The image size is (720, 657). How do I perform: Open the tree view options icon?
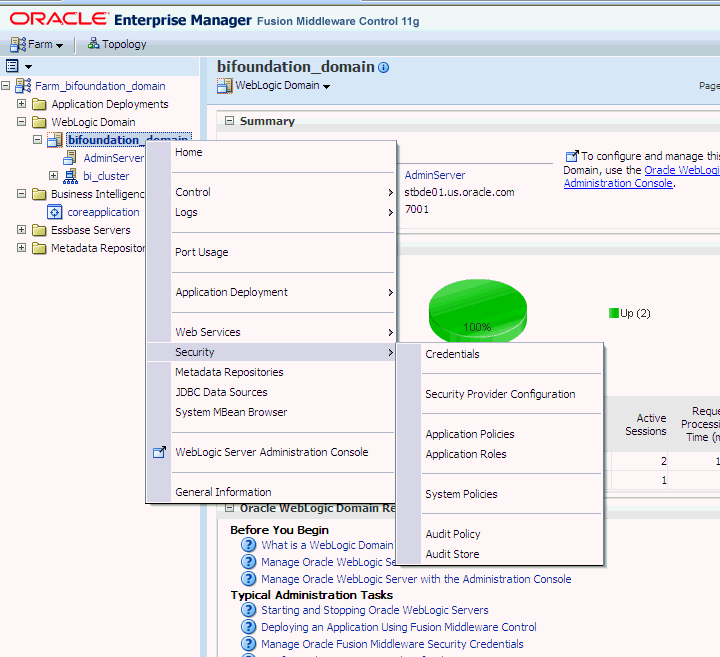click(12, 66)
